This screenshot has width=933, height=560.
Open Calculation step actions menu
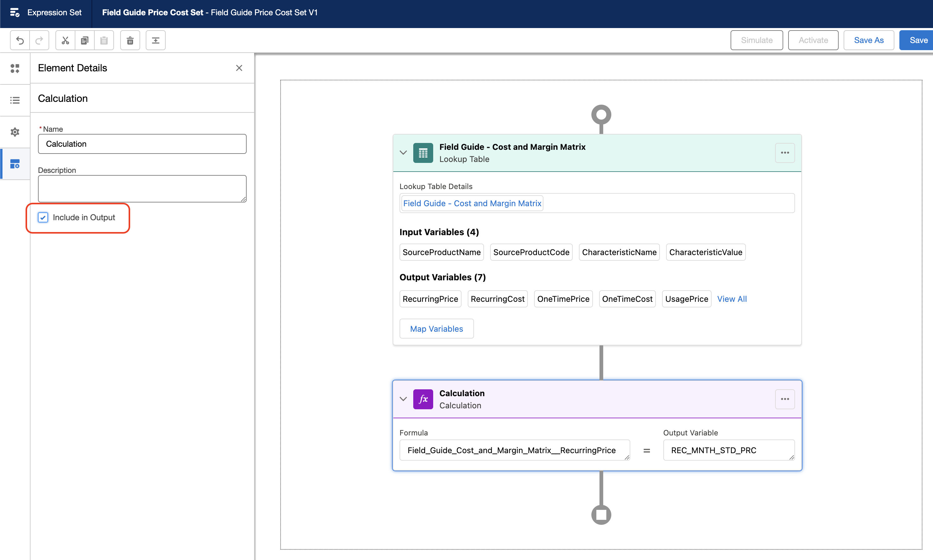click(x=785, y=399)
